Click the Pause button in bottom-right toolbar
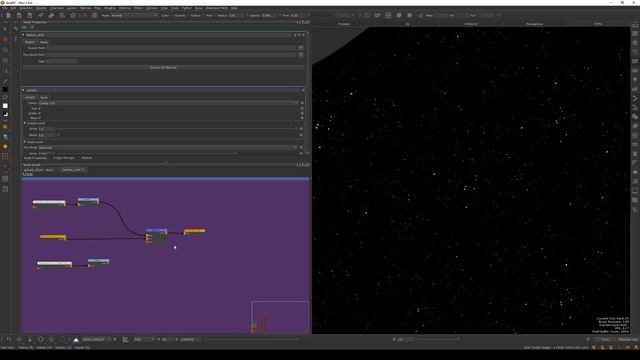 coord(605,340)
